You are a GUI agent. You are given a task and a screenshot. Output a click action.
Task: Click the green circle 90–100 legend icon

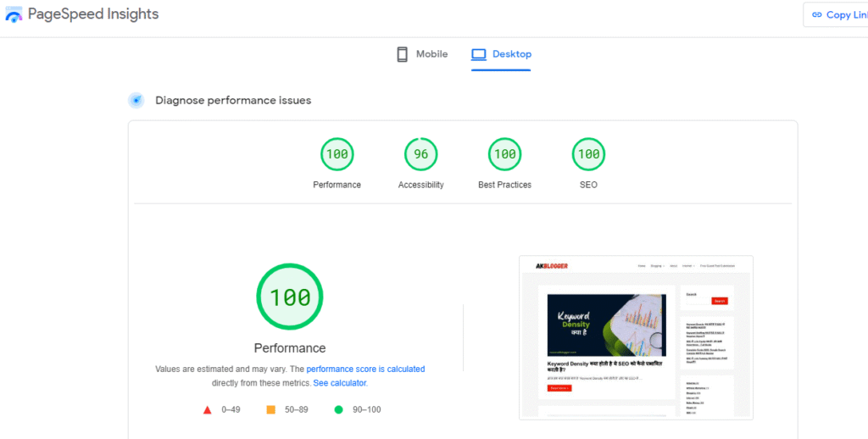pyautogui.click(x=339, y=409)
